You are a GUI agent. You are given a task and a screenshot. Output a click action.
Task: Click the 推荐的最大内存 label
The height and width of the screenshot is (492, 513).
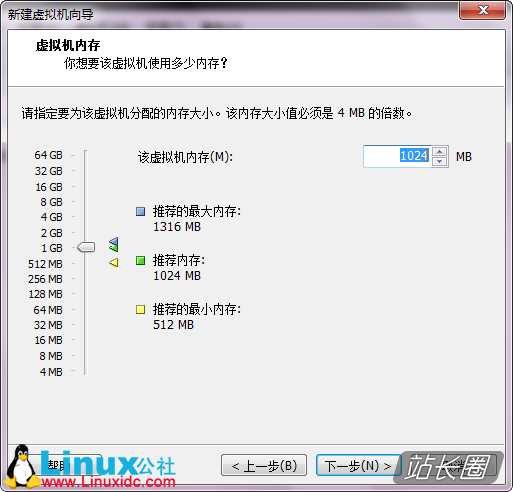[x=197, y=211]
